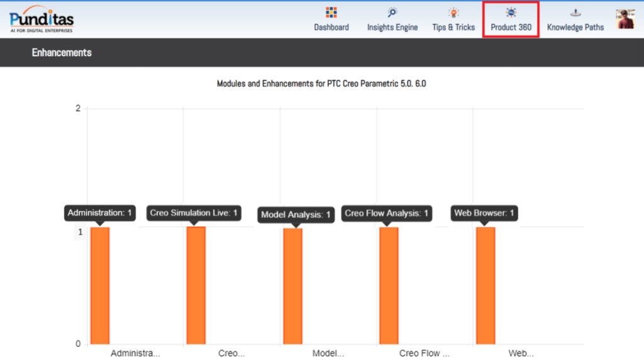644x361 pixels.
Task: Select the Creo Simulation Live bar
Action: point(196,285)
